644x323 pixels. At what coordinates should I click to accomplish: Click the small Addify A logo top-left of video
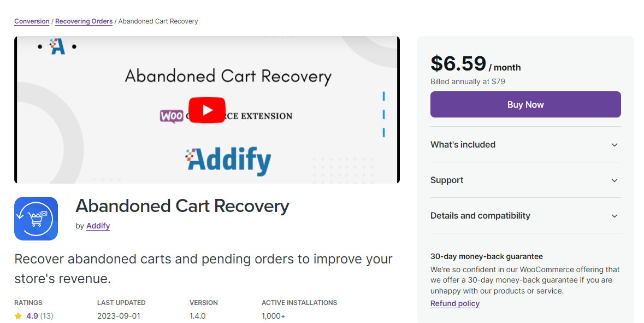[x=57, y=46]
